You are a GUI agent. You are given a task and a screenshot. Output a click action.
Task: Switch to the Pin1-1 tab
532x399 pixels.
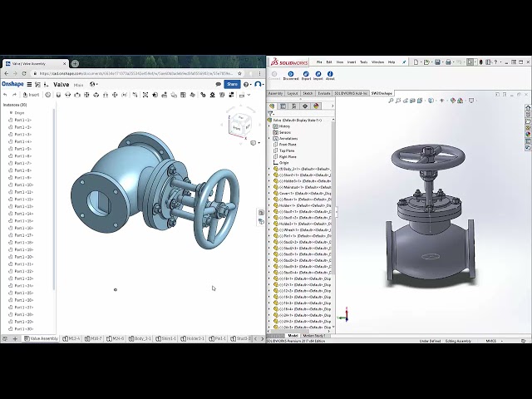(217, 338)
